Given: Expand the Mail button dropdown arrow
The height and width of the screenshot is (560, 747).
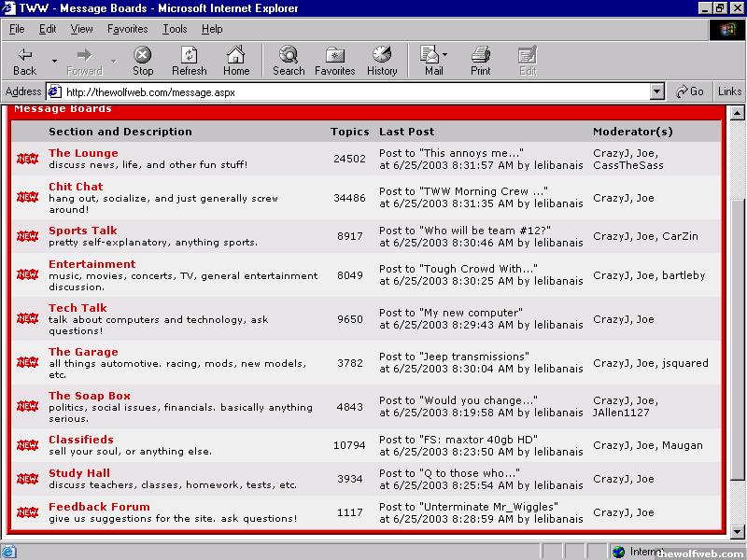Looking at the screenshot, I should point(445,54).
